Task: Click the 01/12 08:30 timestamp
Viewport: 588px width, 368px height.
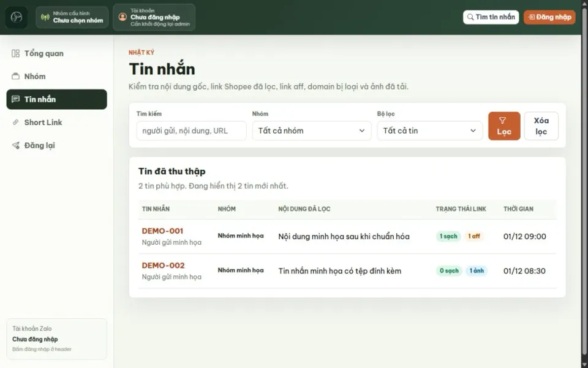Action: point(524,270)
